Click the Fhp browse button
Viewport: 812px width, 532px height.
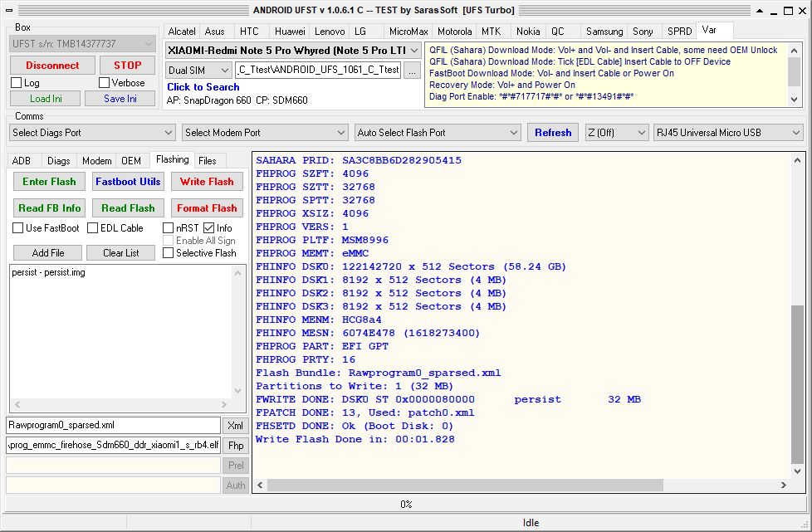[x=235, y=446]
